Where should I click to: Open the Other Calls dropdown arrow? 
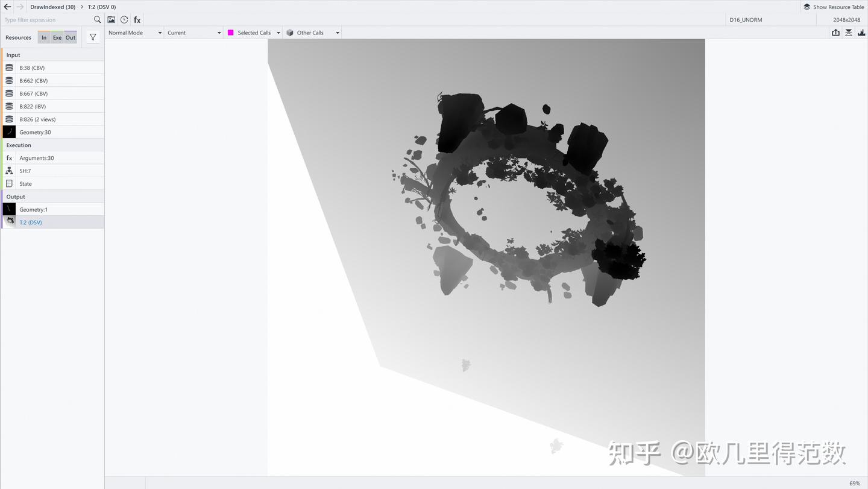point(338,33)
